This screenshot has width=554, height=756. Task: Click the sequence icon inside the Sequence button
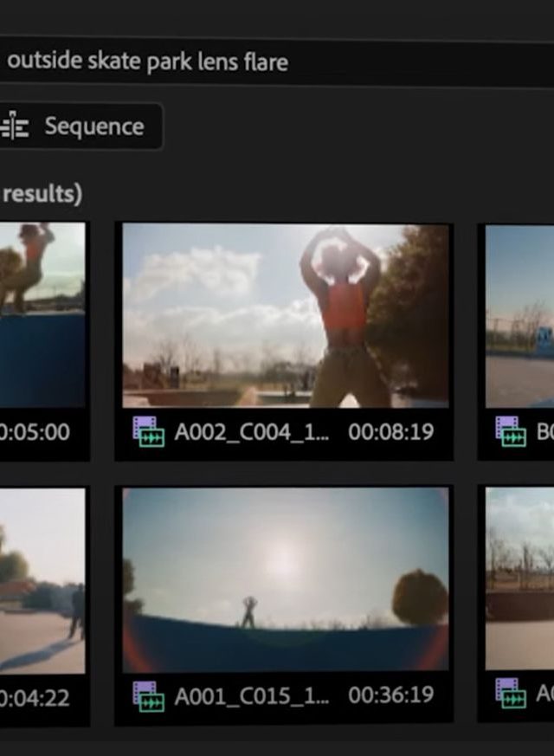15,126
